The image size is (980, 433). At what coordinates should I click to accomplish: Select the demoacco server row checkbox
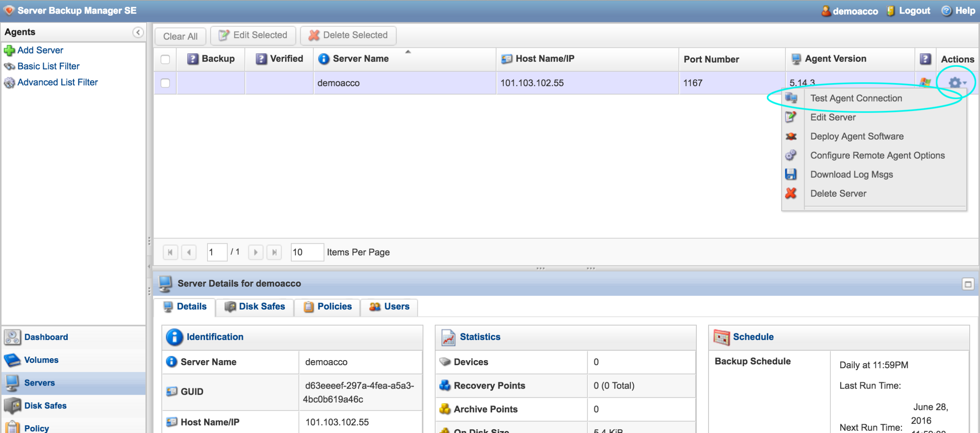[x=165, y=83]
